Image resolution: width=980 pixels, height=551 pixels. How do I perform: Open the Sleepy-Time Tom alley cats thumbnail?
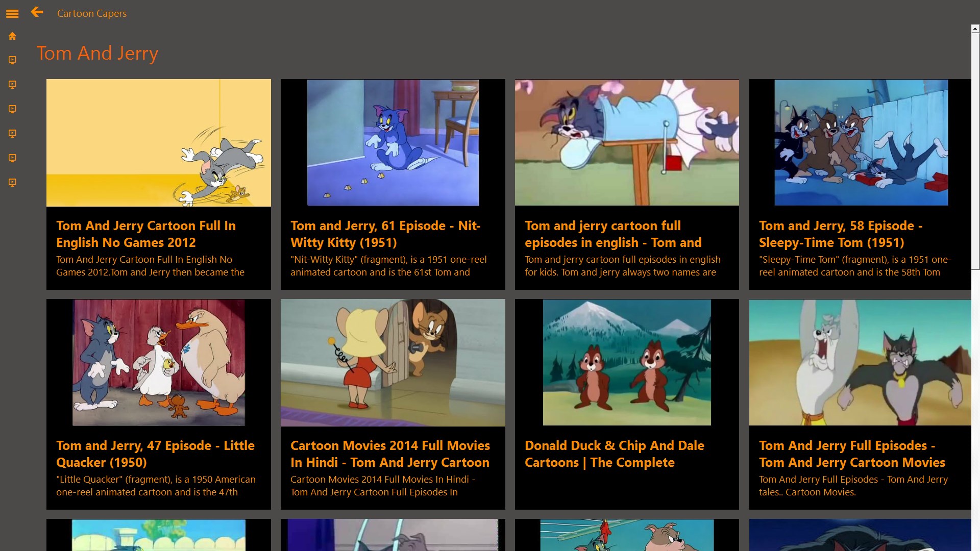click(861, 143)
